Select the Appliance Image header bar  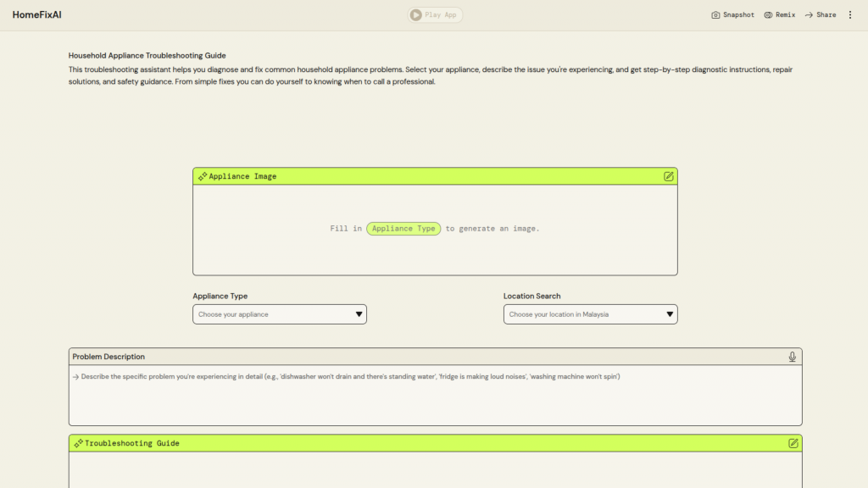[x=435, y=176]
